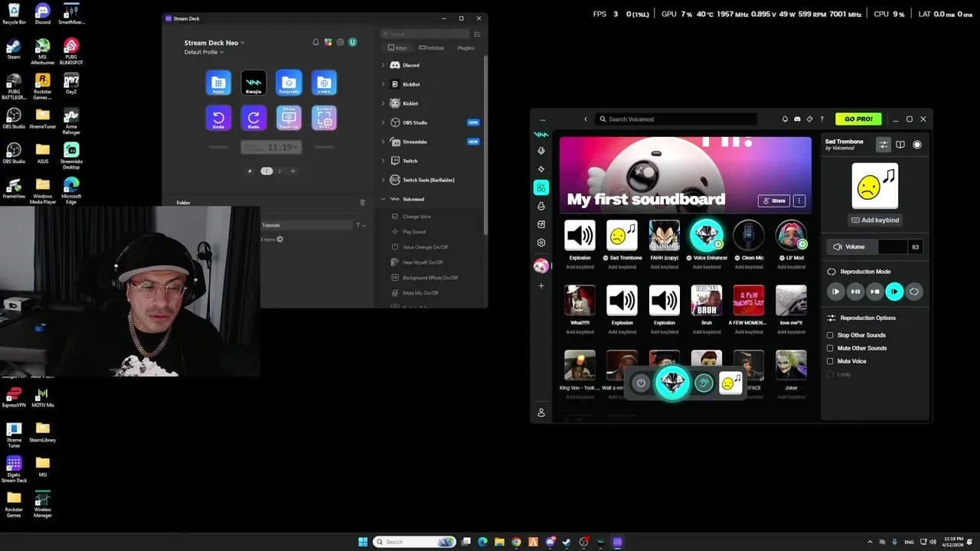Open Windows Start menu on taskbar
980x551 pixels.
(363, 542)
